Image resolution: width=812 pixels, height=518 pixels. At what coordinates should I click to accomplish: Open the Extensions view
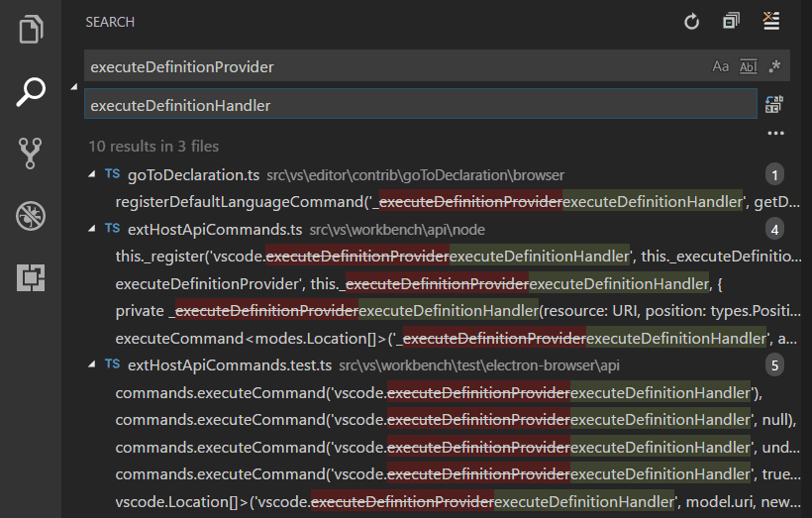click(31, 278)
